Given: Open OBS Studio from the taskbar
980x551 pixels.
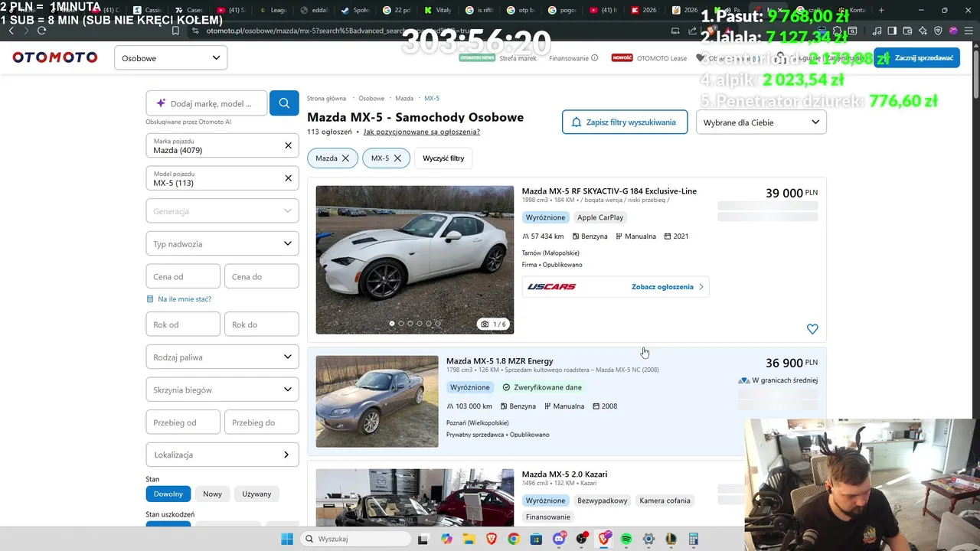Looking at the screenshot, I should (581, 539).
